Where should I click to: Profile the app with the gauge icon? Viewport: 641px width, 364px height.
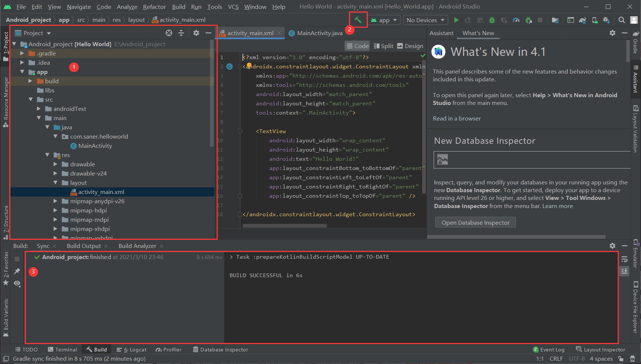(x=516, y=20)
